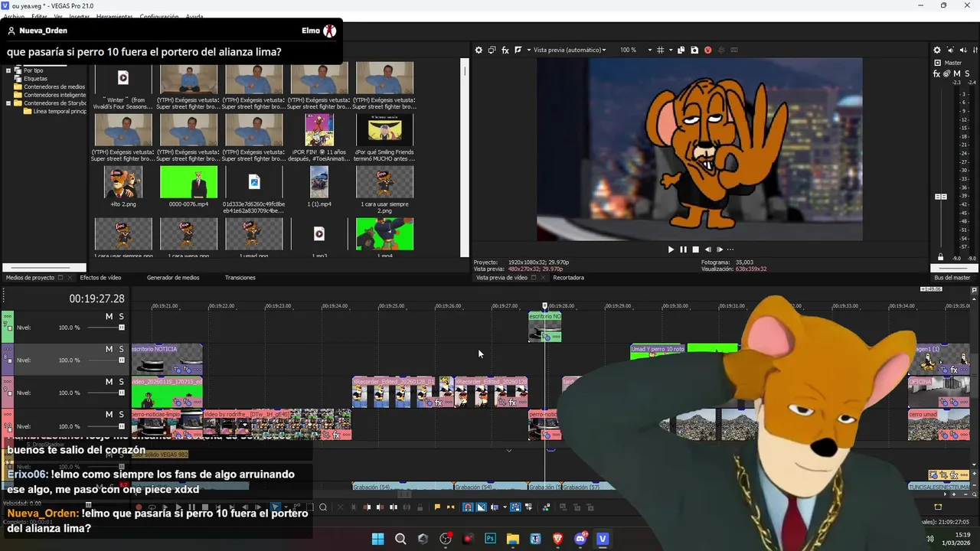Open more preview transport options (three dots)
Image resolution: width=980 pixels, height=551 pixels.
pyautogui.click(x=730, y=249)
